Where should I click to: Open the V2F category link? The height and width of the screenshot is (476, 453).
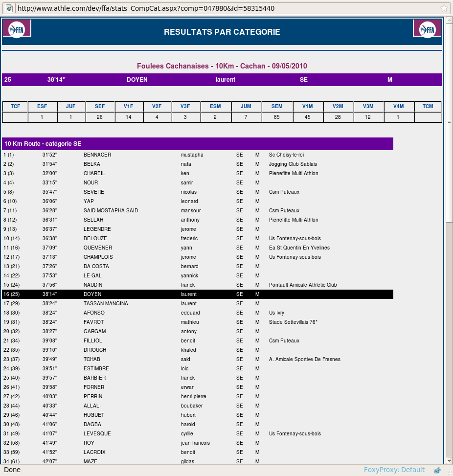tap(157, 106)
